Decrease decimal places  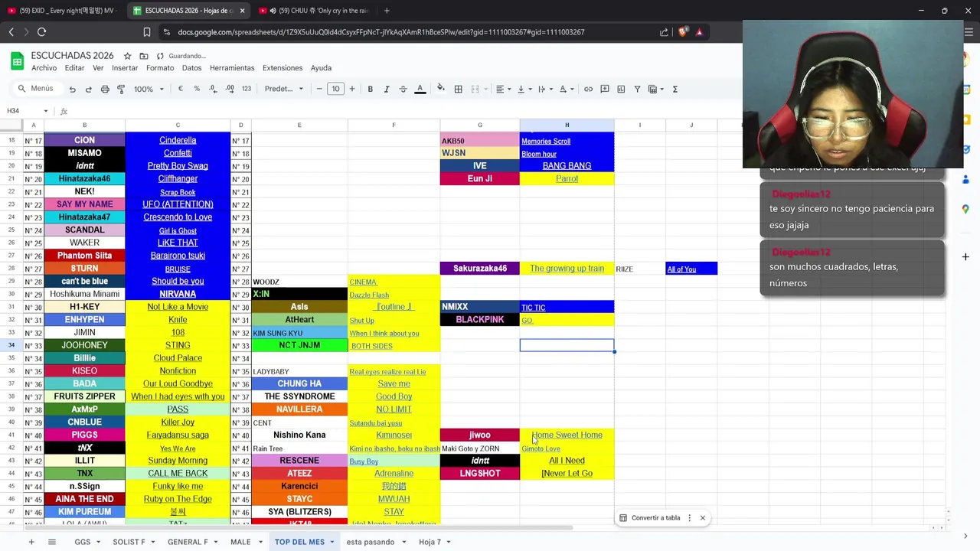pos(213,89)
